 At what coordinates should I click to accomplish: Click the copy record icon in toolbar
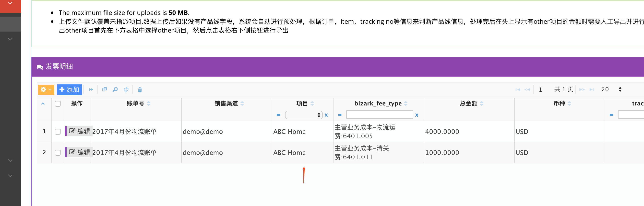pos(105,90)
